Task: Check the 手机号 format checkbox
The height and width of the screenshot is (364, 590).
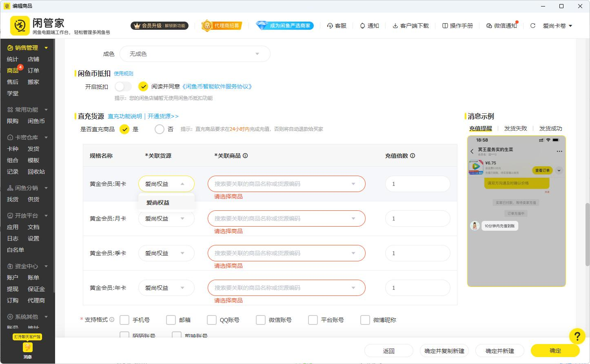Action: pyautogui.click(x=124, y=320)
